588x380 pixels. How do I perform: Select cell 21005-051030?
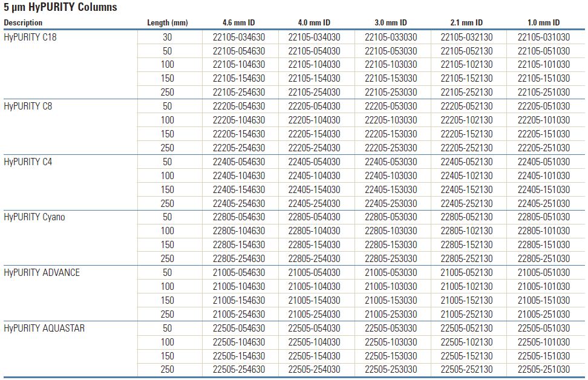[544, 273]
